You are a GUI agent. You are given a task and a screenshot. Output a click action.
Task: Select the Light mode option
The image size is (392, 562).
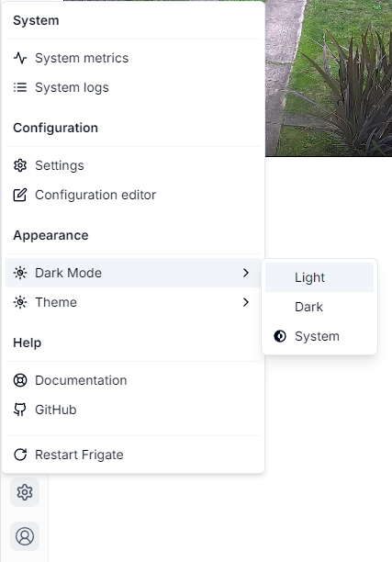coord(319,277)
